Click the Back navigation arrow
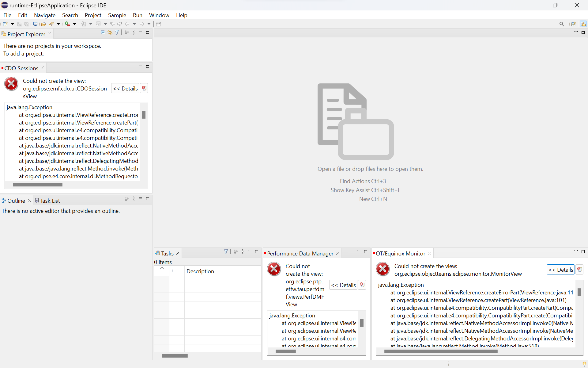 point(127,24)
